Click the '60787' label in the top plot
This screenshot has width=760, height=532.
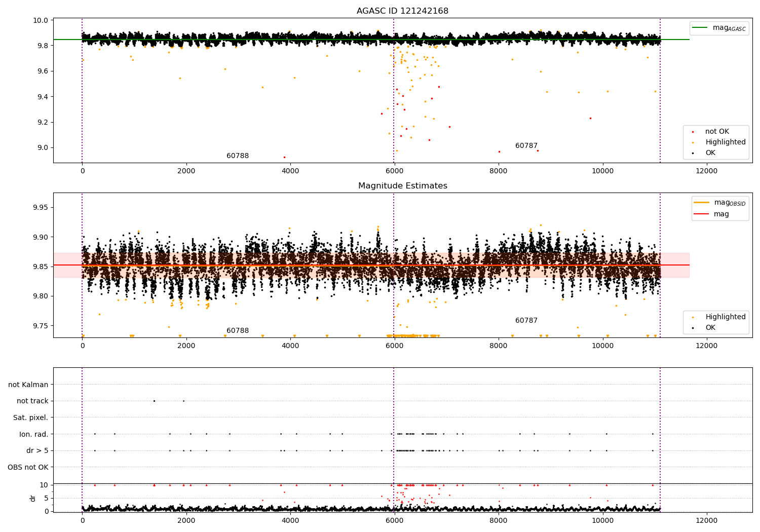[526, 146]
